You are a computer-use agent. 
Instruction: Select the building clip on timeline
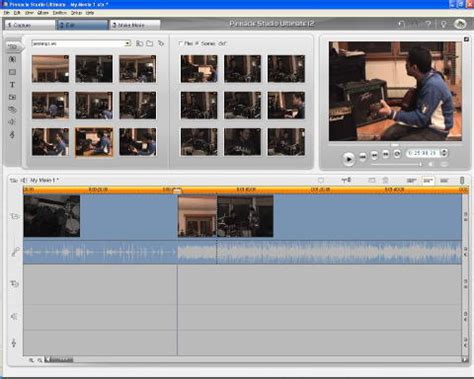coord(197,216)
